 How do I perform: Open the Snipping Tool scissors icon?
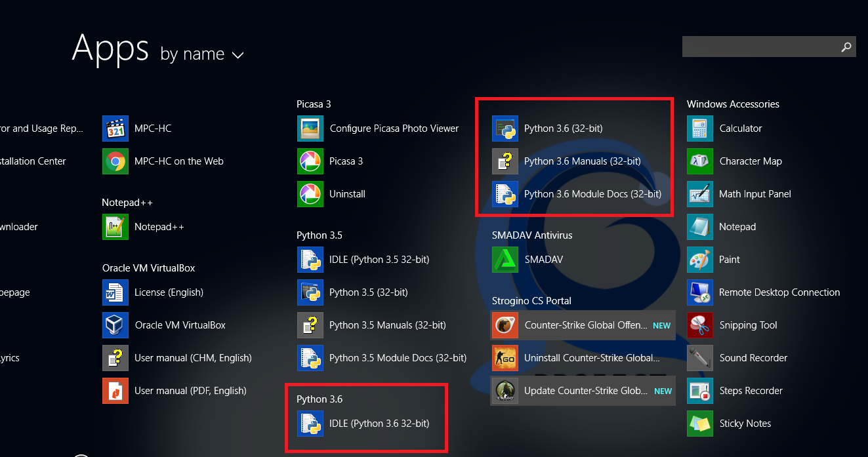click(x=700, y=325)
